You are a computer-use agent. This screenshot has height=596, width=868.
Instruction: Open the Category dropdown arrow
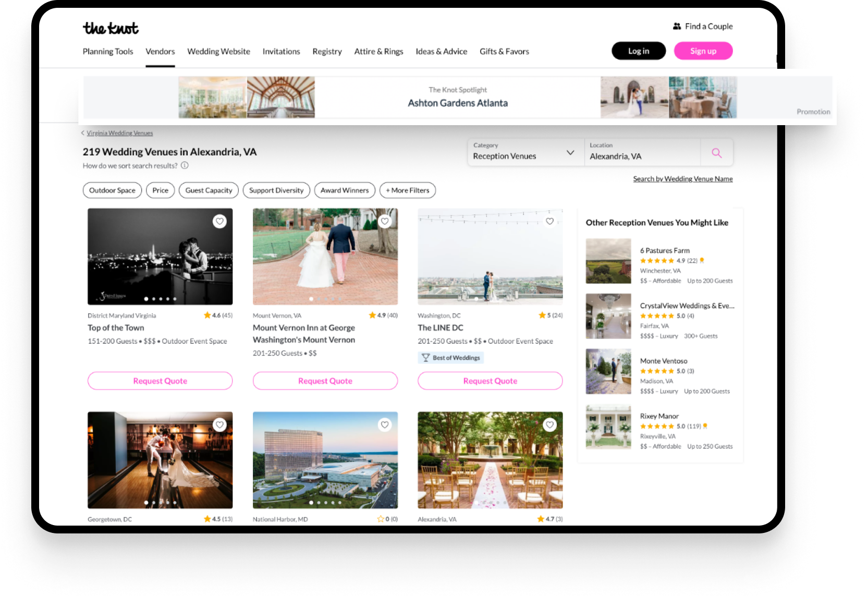point(570,153)
